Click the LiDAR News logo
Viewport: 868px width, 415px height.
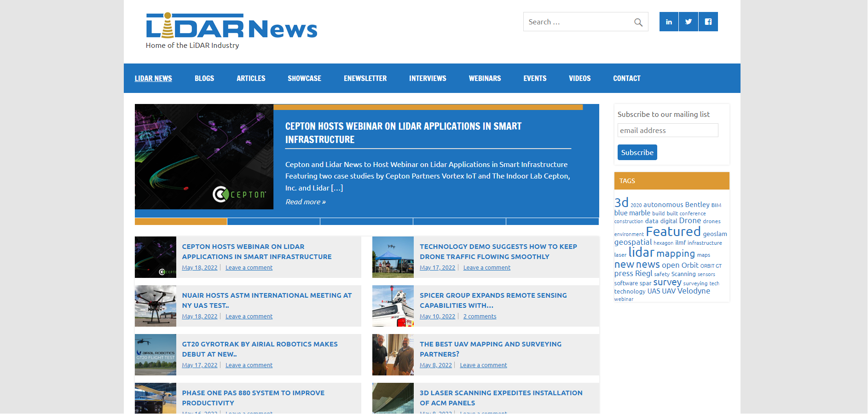(231, 27)
